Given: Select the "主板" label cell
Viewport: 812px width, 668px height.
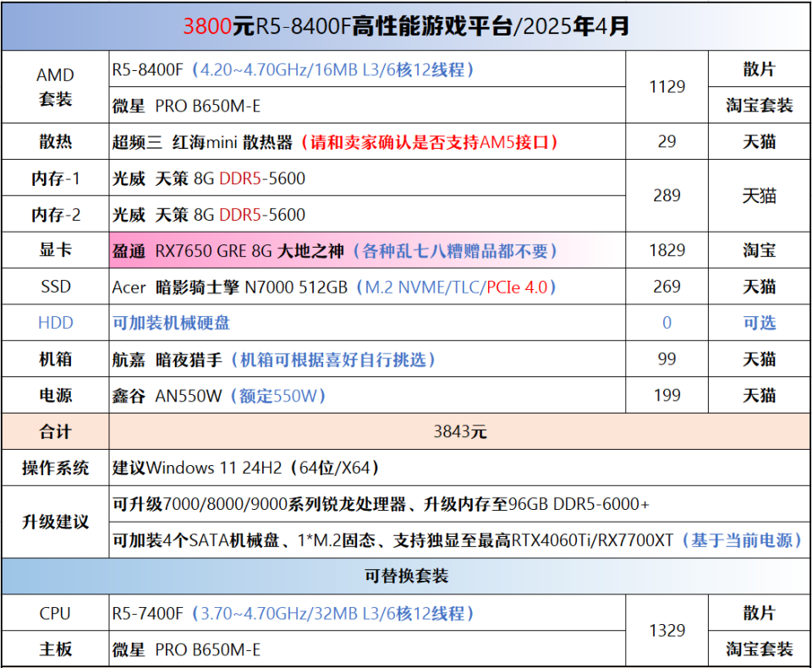Looking at the screenshot, I should 56,649.
